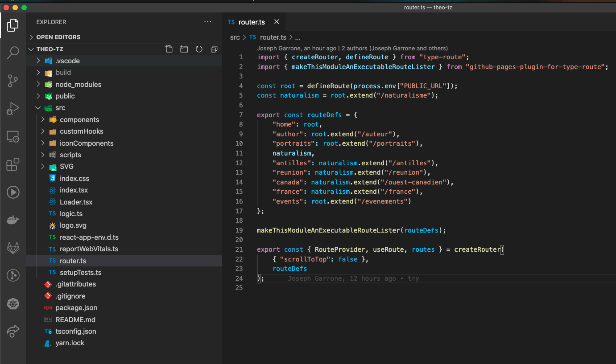616x364 pixels.
Task: Expand the public folder
Action: [124, 96]
